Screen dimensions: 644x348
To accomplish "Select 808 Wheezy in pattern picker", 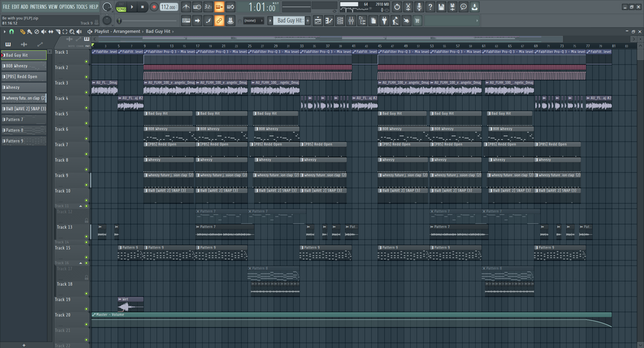I will pos(24,66).
